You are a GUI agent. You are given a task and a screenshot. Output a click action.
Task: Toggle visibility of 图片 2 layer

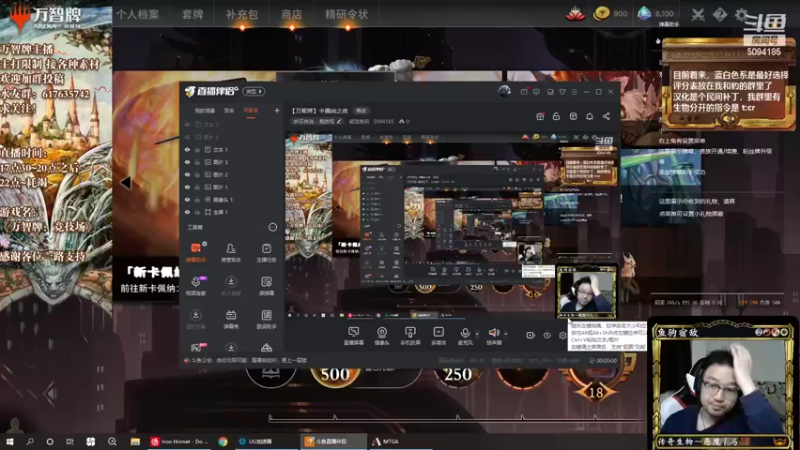tap(187, 174)
